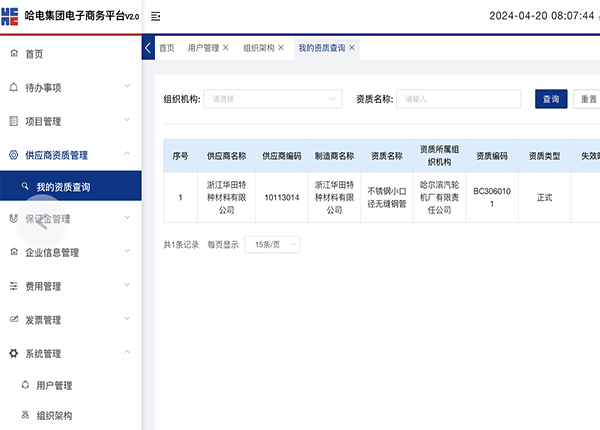This screenshot has width=600, height=430.
Task: Switch to the 首页 tab
Action: [x=166, y=48]
